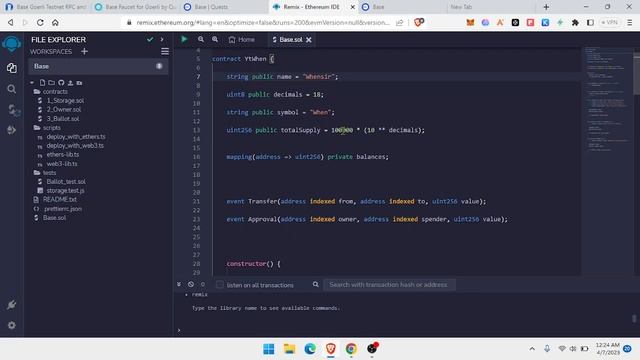Screen dimensions: 640x360
Task: Click the upload folder icon in explorer
Action: (x=79, y=83)
